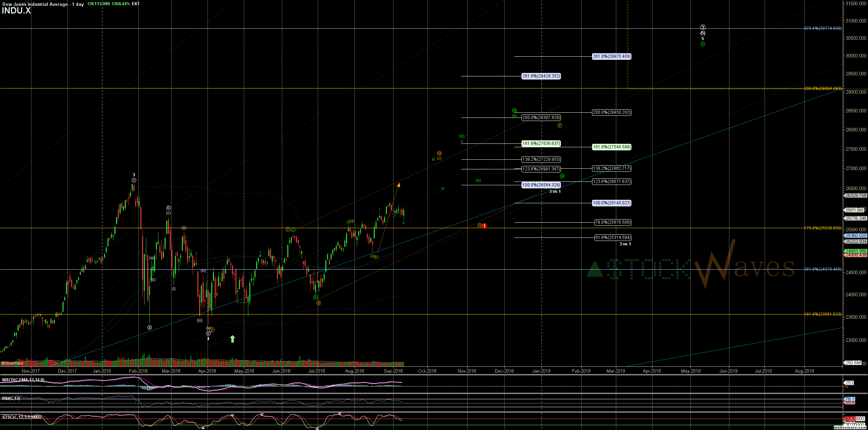This screenshot has height=430, width=868.
Task: Select the "3 vs 1" note below 61.8%(25314.584)
Action: tap(625, 244)
